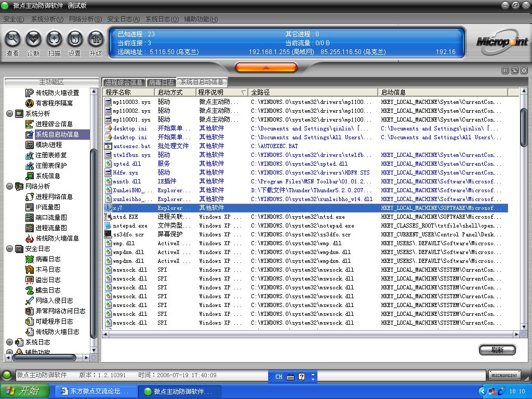Open 木马日志 sidebar entry
Screen dimensions: 532x399
pyautogui.click(x=48, y=270)
